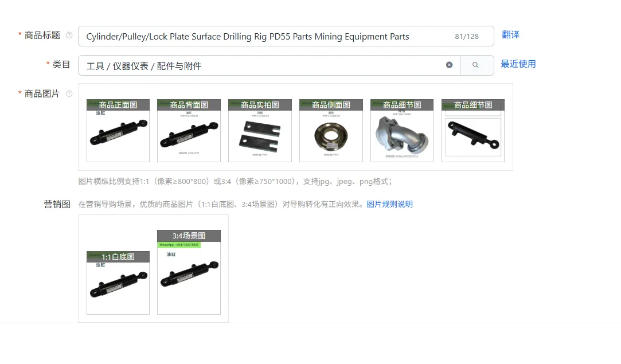Select the last 商品细节图 cylinder thumbnail
The height and width of the screenshot is (364, 621).
coord(473,131)
